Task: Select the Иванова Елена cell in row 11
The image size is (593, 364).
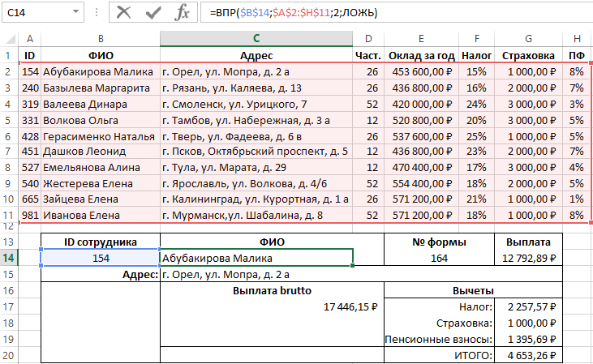Action: pos(100,215)
